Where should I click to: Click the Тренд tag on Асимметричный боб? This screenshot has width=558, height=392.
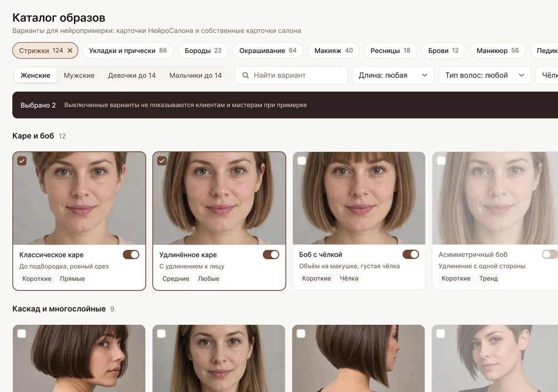click(489, 278)
